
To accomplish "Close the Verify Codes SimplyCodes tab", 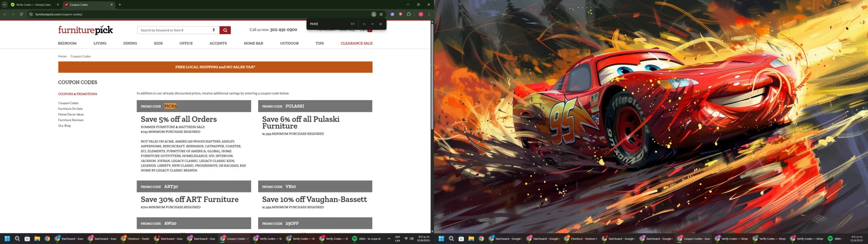I will tap(58, 5).
